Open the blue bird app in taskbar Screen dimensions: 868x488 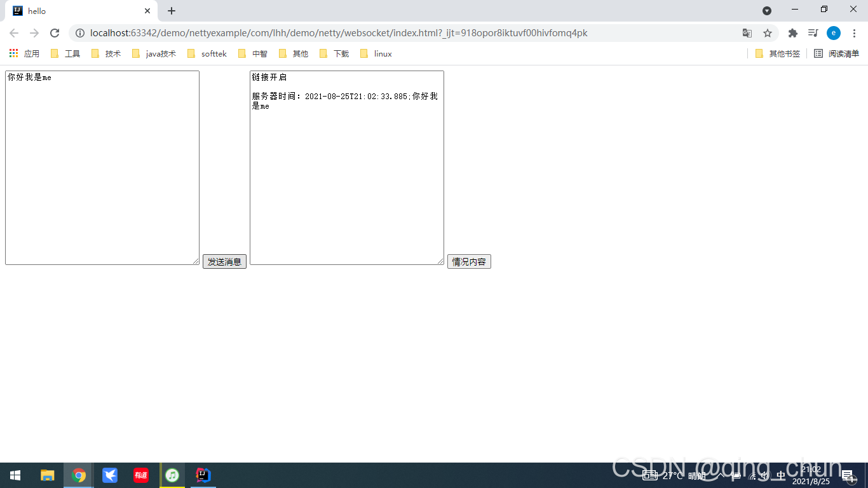click(110, 475)
